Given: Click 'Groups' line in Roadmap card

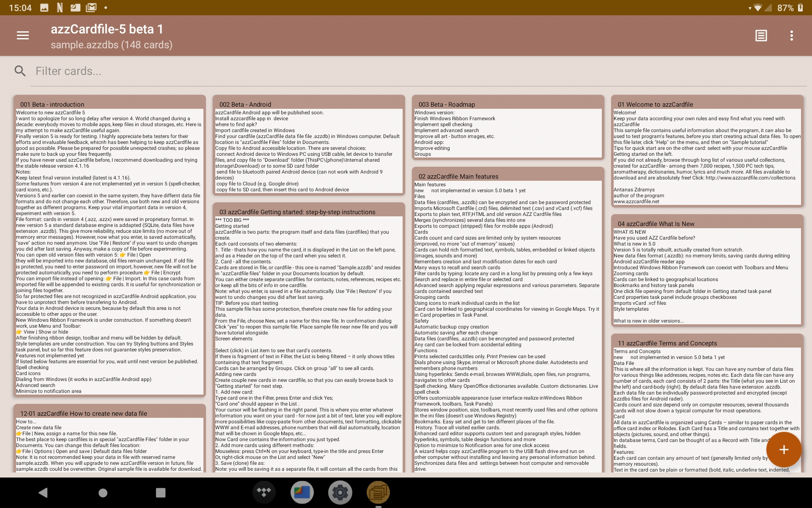Looking at the screenshot, I should 423,154.
